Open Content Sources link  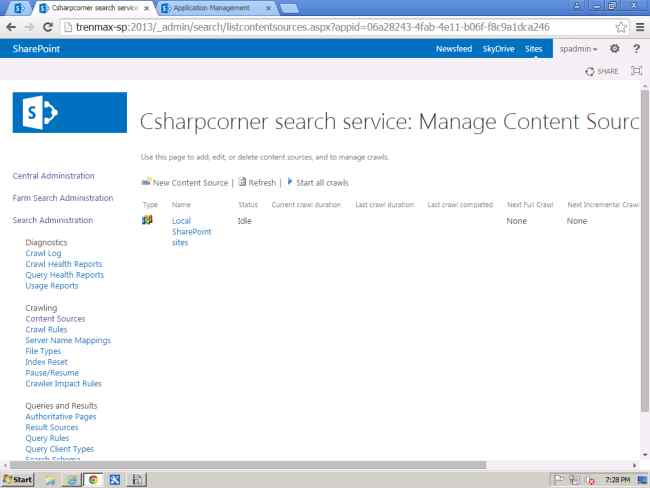pyautogui.click(x=55, y=318)
